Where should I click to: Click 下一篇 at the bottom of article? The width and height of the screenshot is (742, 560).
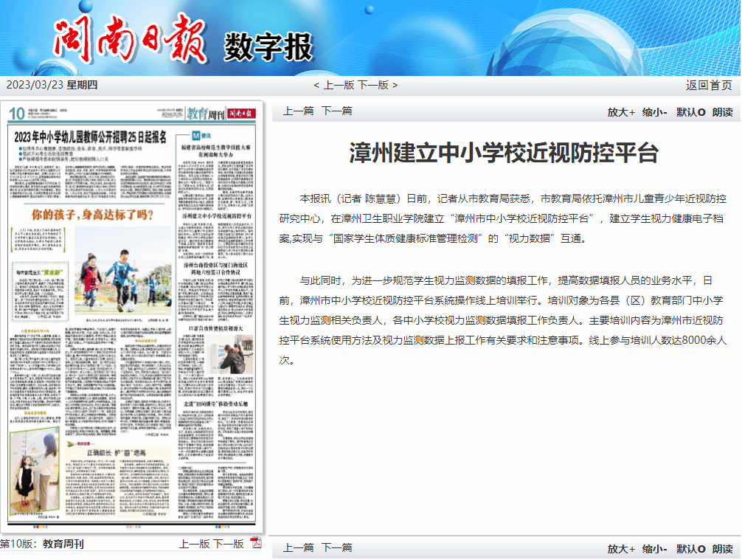click(337, 548)
